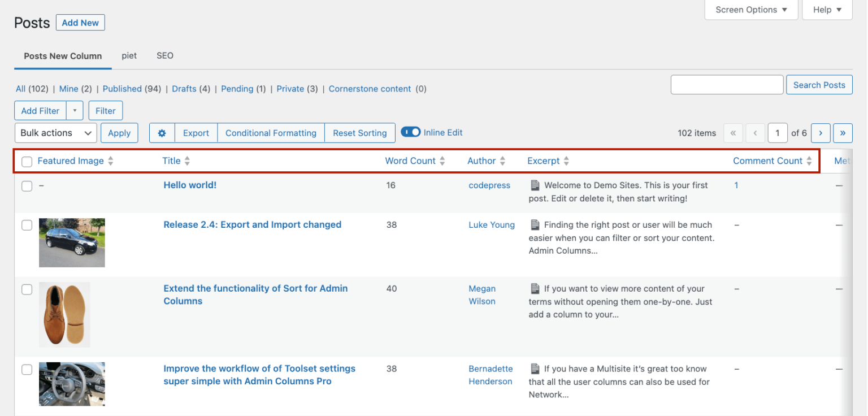The width and height of the screenshot is (868, 416).
Task: Sort posts by Comment Count
Action: pyautogui.click(x=767, y=161)
